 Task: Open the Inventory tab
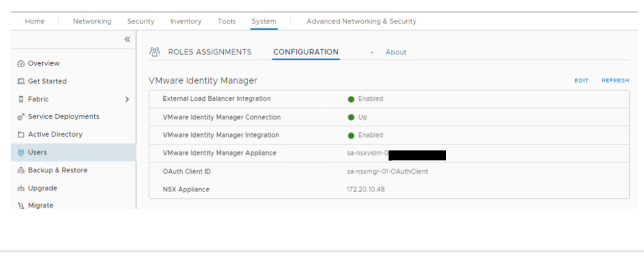[x=185, y=21]
